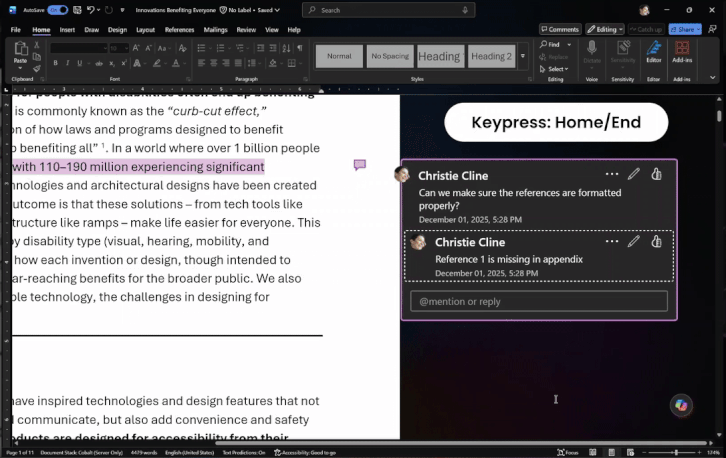Expand the Styles gallery
The width and height of the screenshot is (726, 458).
[522, 56]
